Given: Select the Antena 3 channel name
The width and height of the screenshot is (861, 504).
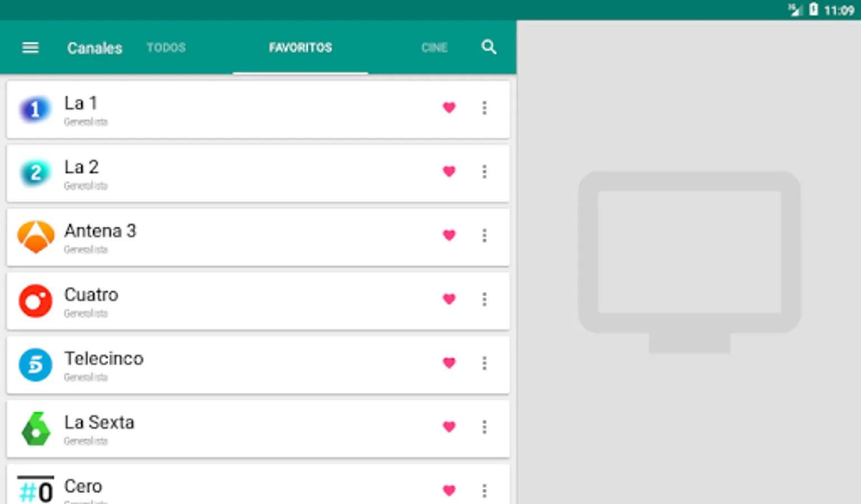Looking at the screenshot, I should [x=100, y=231].
